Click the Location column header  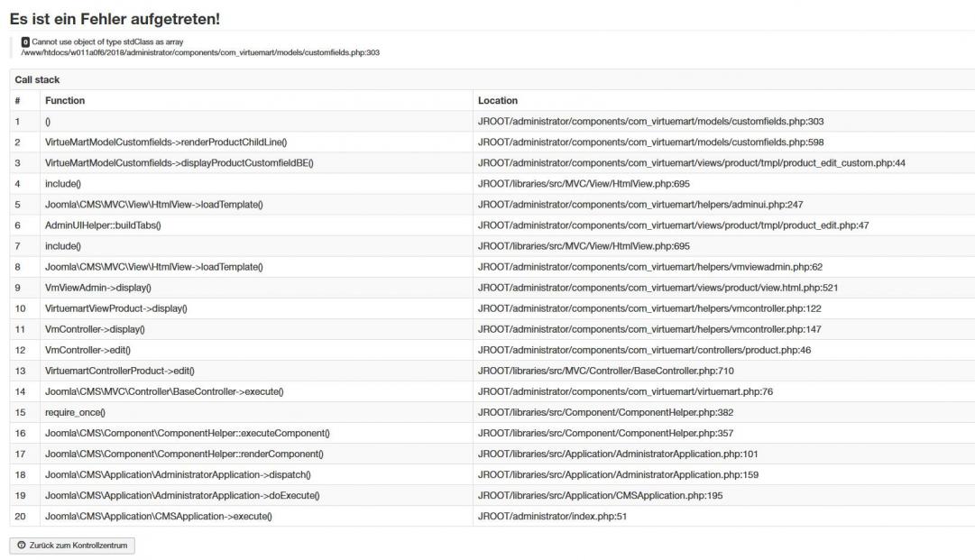click(498, 100)
